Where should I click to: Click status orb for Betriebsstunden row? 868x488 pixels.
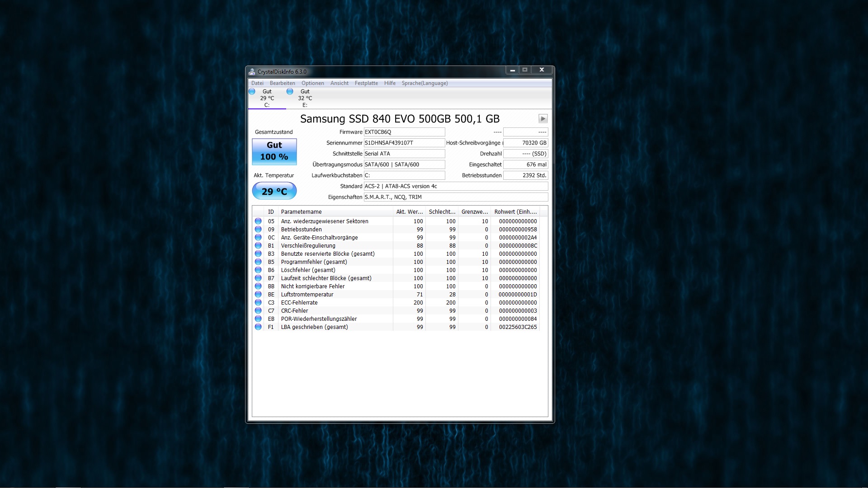point(258,229)
